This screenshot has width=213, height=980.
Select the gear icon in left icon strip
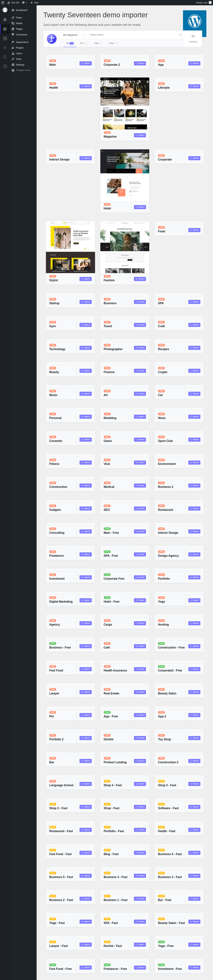point(5,29)
